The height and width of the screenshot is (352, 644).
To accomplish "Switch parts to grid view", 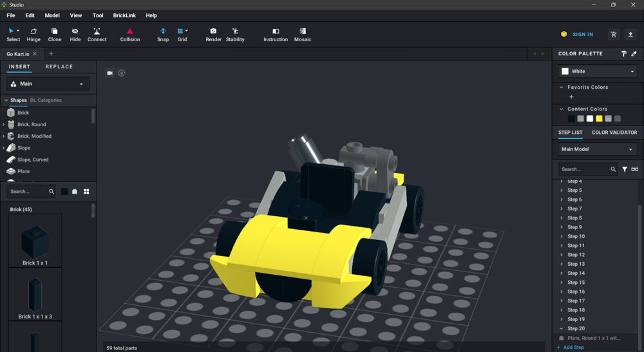I will [86, 192].
